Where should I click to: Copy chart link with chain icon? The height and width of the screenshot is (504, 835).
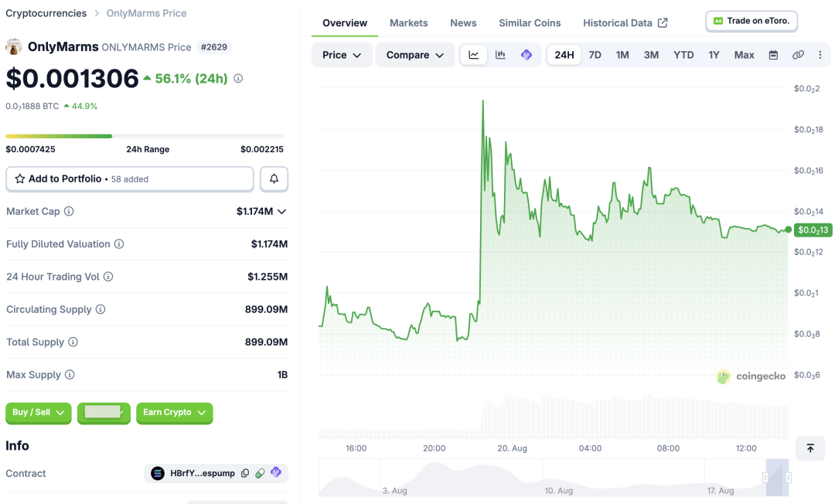(798, 55)
